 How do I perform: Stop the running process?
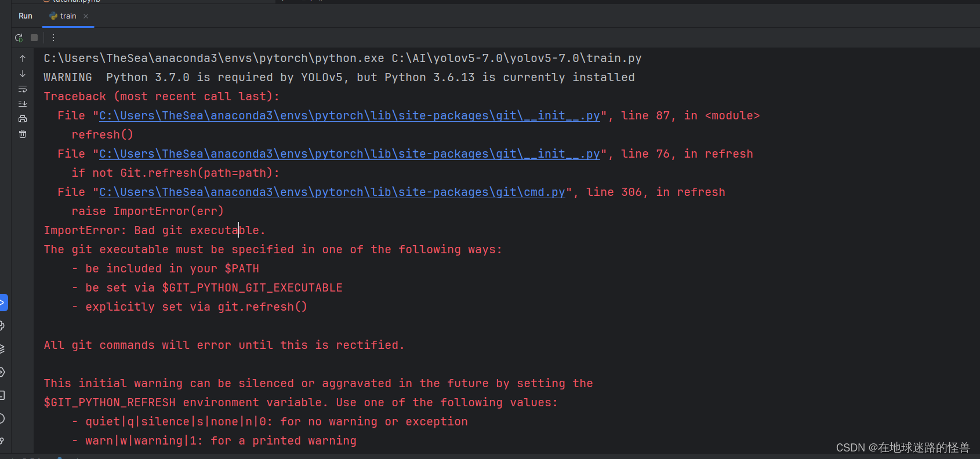click(34, 38)
